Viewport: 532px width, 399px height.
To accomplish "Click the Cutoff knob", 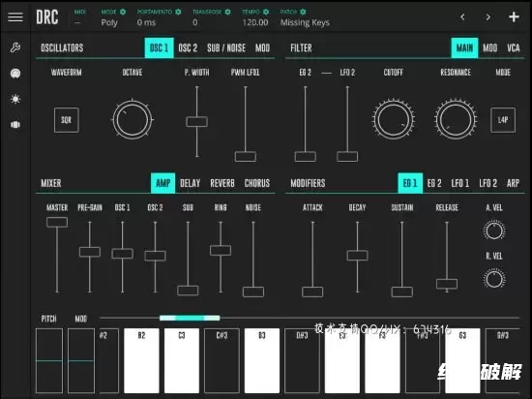I will click(394, 119).
